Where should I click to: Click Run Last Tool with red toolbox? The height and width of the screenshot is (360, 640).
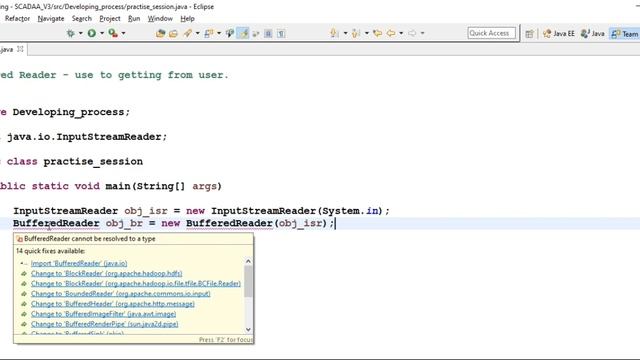(x=113, y=33)
